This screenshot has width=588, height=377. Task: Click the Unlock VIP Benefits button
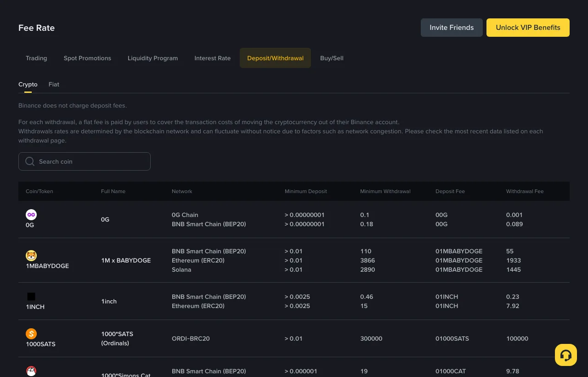coord(528,28)
